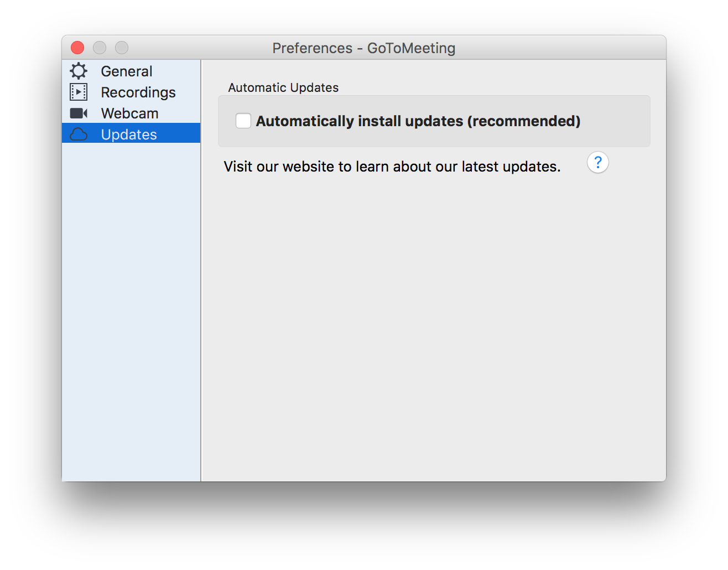Viewport: 728px width, 570px height.
Task: Click the grayed-out minimize window button
Action: pos(100,48)
